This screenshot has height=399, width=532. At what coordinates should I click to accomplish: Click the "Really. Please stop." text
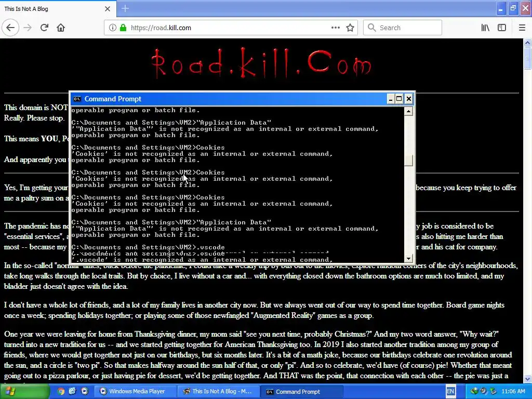tap(34, 118)
